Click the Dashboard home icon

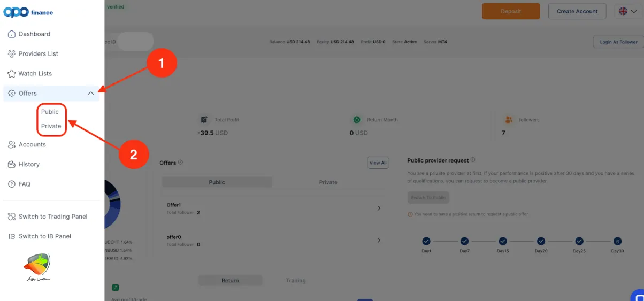(12, 34)
